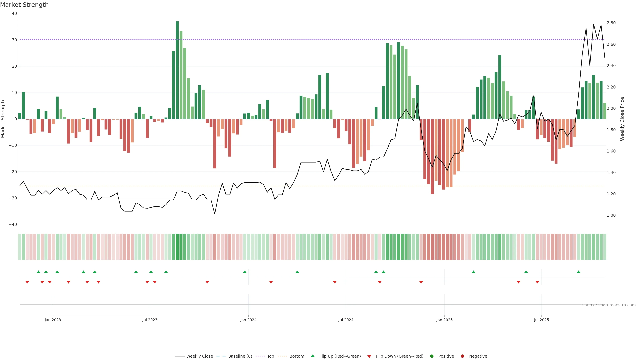Click the rightmost green Flip Up timeline marker

coord(578,272)
